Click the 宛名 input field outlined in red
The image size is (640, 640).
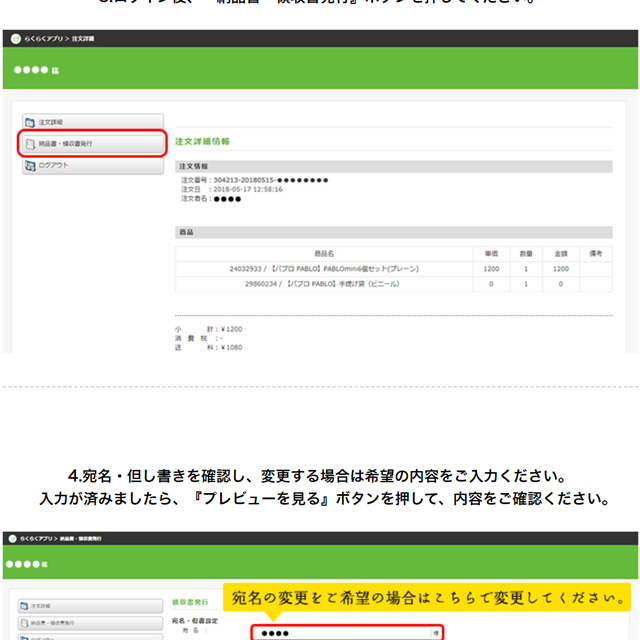tap(340, 633)
